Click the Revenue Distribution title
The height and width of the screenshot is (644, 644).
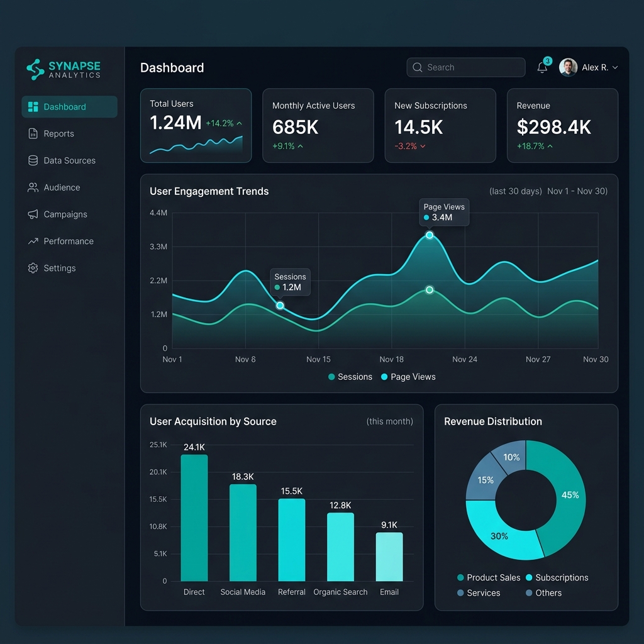point(493,421)
